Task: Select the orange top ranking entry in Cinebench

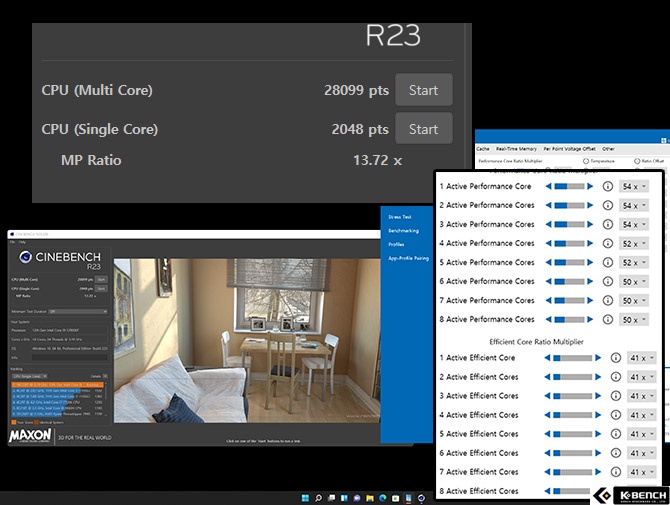Action: (x=57, y=385)
